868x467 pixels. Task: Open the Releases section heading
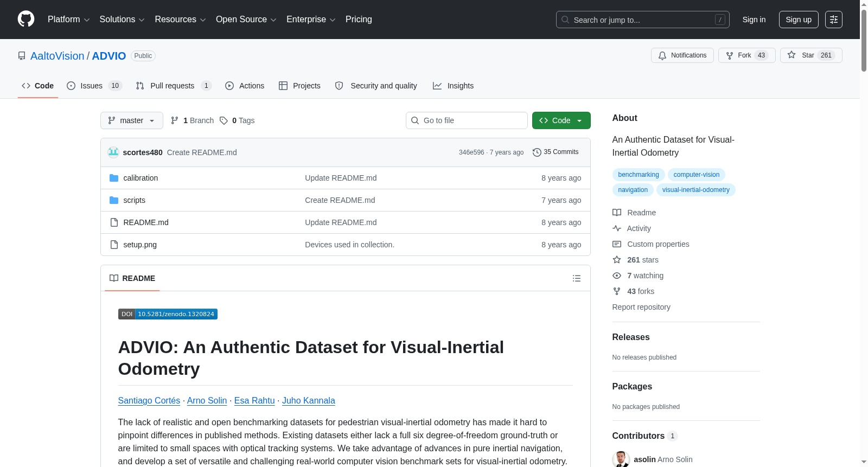(631, 337)
